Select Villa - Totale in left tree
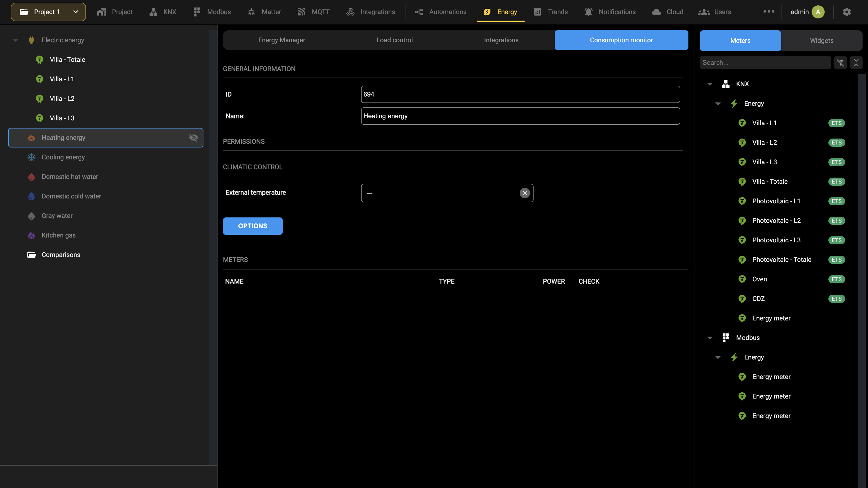Viewport: 868px width, 488px height. tap(67, 60)
